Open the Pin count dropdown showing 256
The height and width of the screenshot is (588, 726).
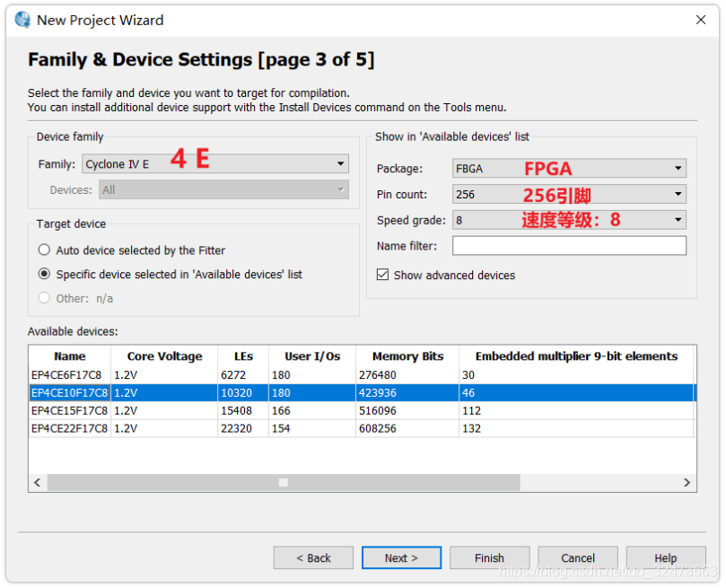pos(569,194)
